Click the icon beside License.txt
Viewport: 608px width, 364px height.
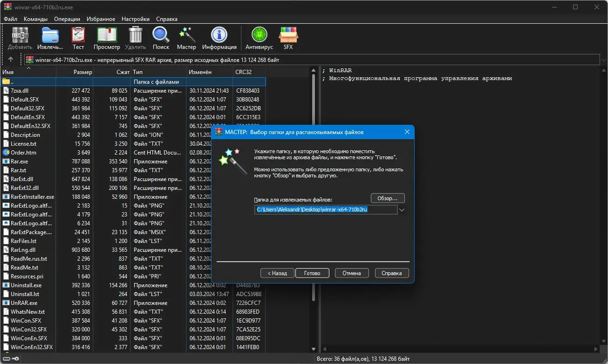click(6, 144)
